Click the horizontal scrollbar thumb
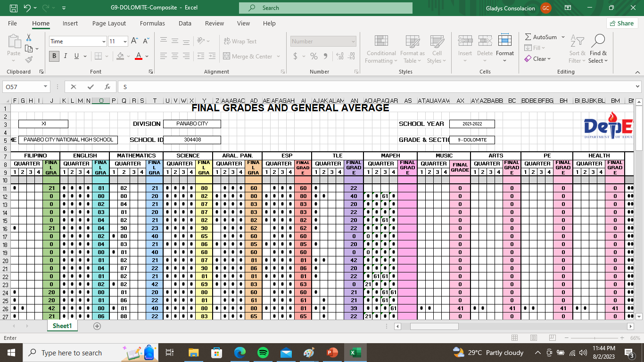The width and height of the screenshot is (644, 362). (434, 326)
